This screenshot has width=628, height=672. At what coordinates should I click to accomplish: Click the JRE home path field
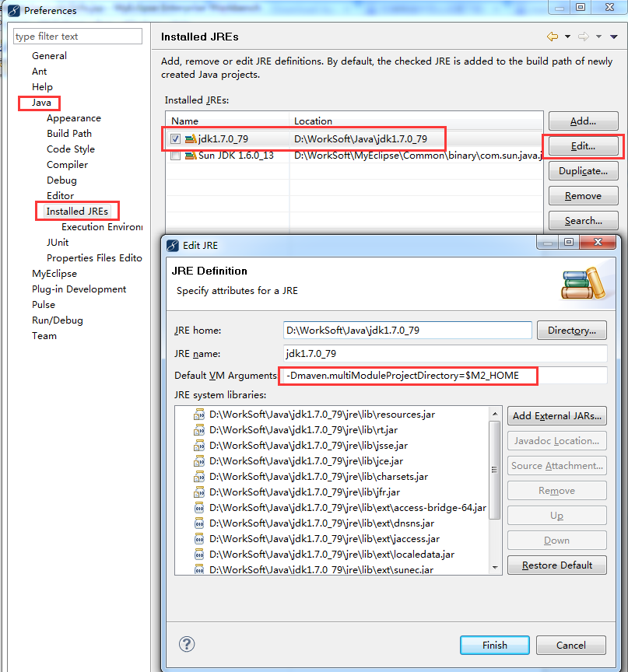coord(407,331)
